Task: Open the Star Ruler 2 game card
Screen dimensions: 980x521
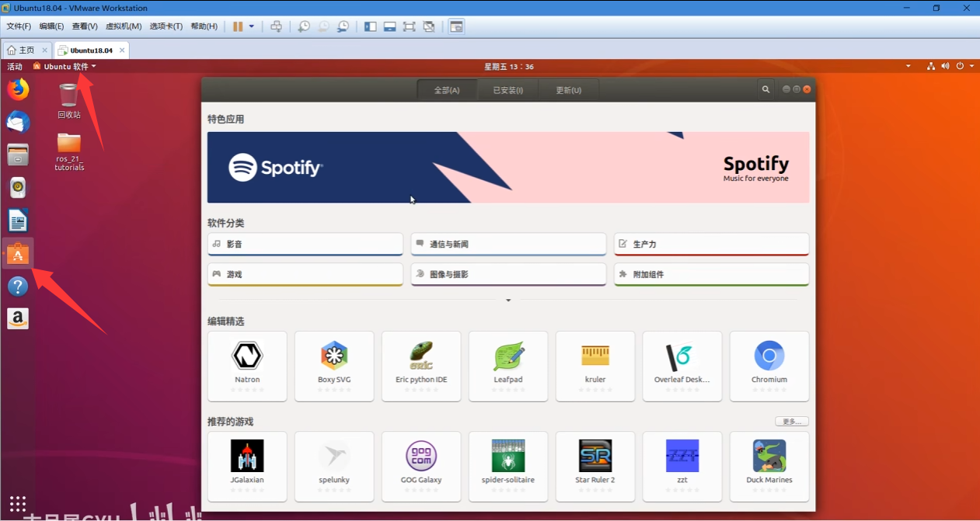Action: pos(595,467)
